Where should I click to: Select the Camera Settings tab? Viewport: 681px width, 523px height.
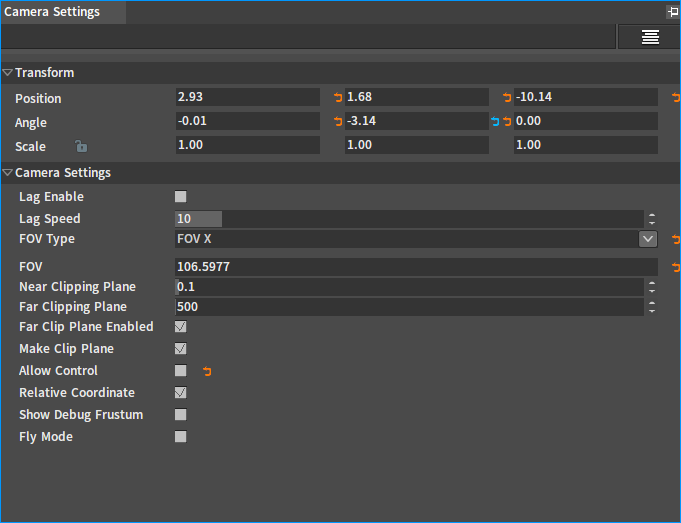coord(63,12)
